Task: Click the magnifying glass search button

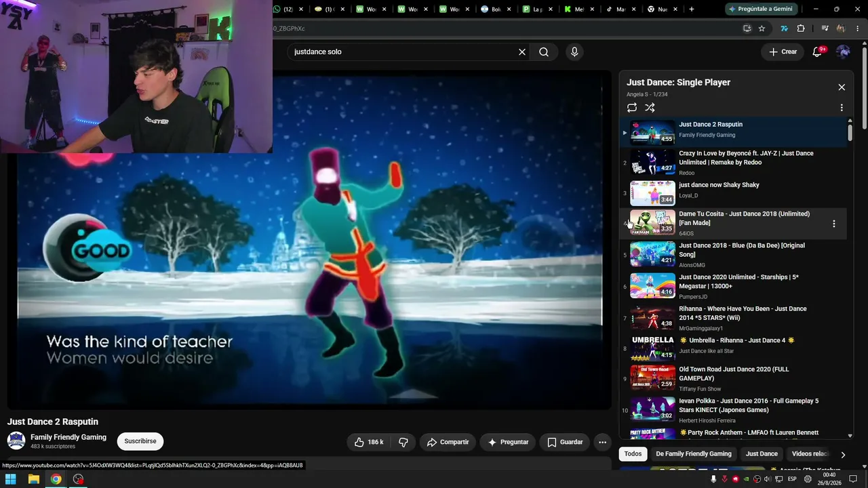Action: (x=544, y=52)
